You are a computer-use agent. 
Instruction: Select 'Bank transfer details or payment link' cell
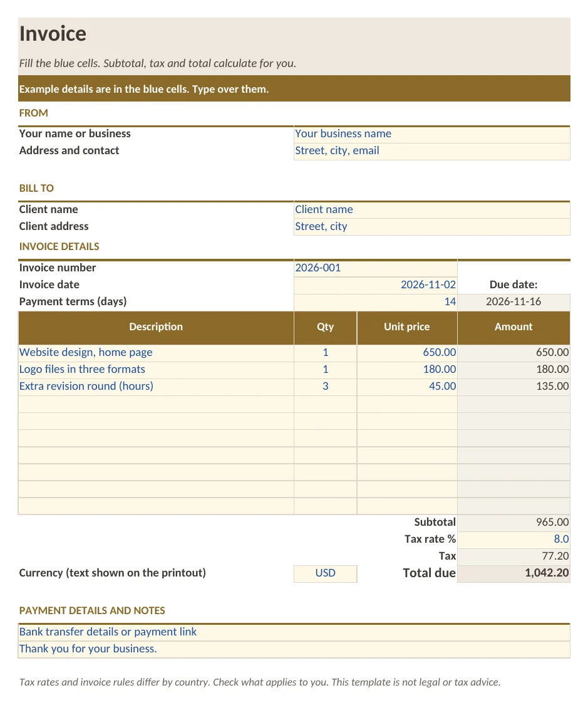294,632
